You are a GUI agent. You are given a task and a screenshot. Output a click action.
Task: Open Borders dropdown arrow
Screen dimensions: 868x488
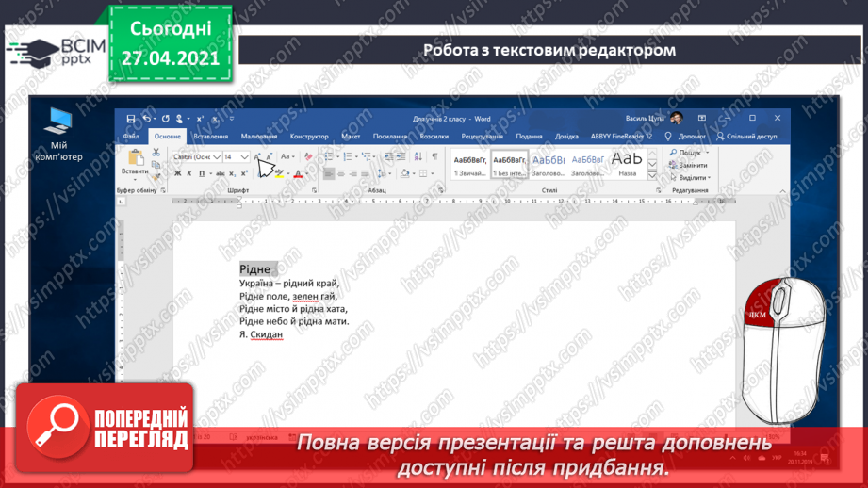(433, 173)
